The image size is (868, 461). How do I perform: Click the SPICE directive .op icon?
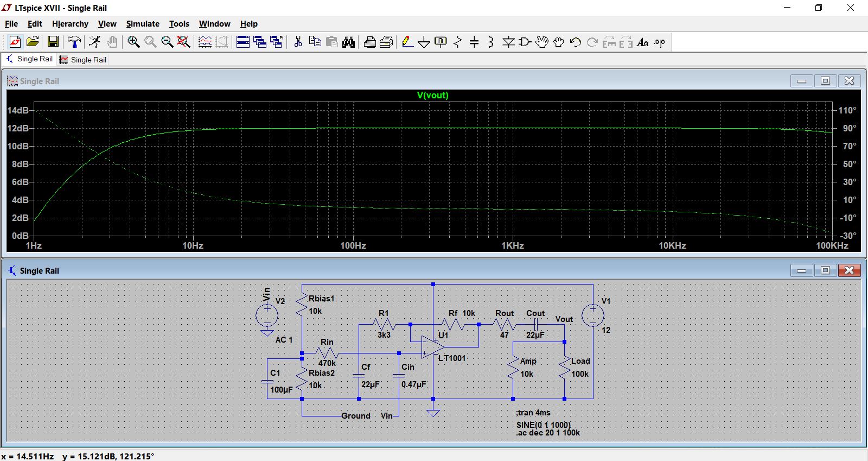pyautogui.click(x=660, y=42)
